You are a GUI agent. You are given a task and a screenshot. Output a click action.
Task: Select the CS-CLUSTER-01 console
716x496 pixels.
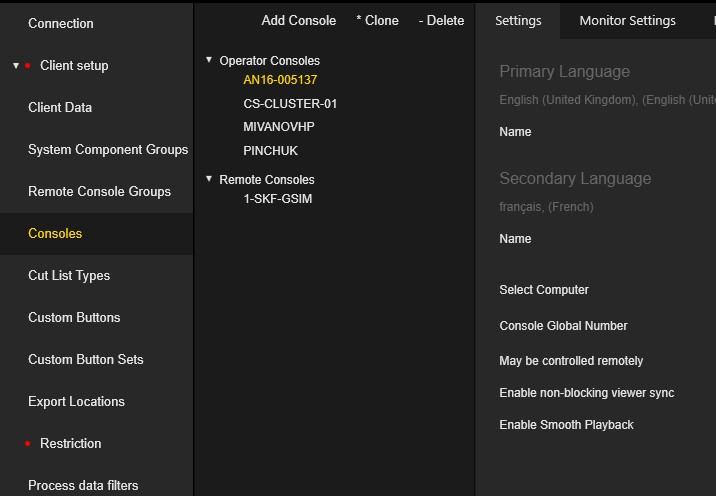(290, 104)
